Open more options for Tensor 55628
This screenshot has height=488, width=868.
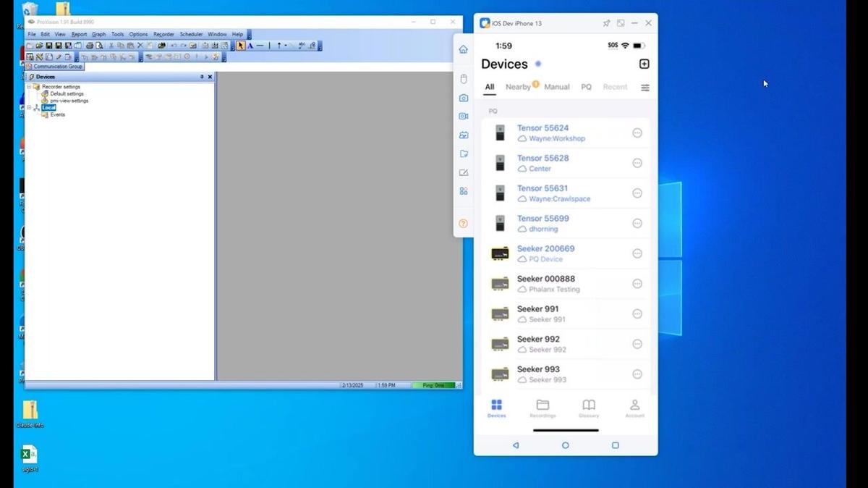[x=637, y=163]
